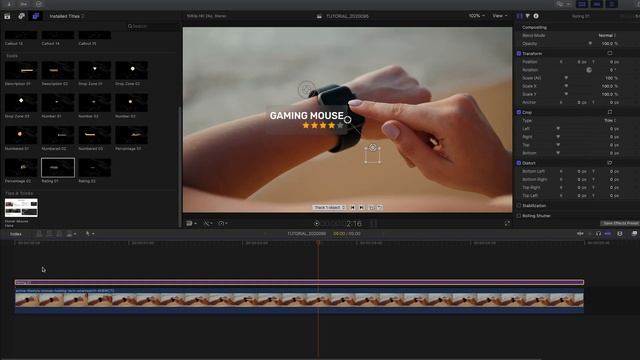Open the View options dropdown
640x360 pixels.
500,16
